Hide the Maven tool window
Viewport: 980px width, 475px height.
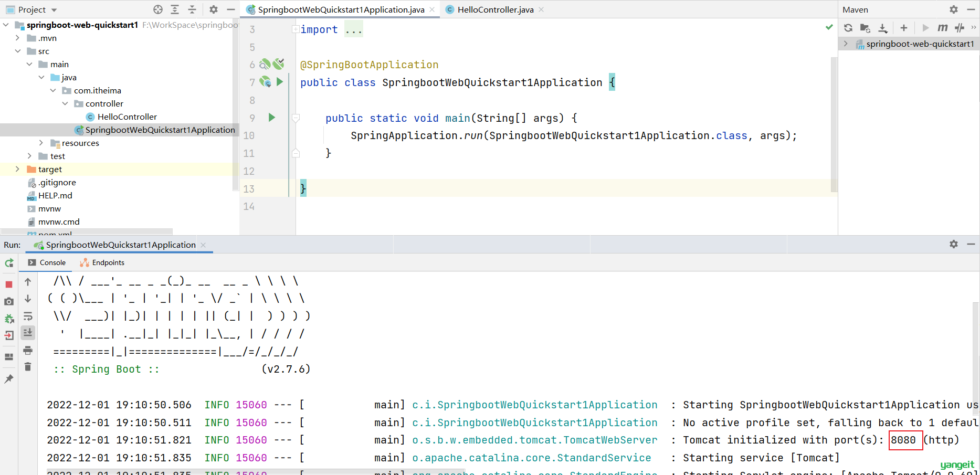971,9
